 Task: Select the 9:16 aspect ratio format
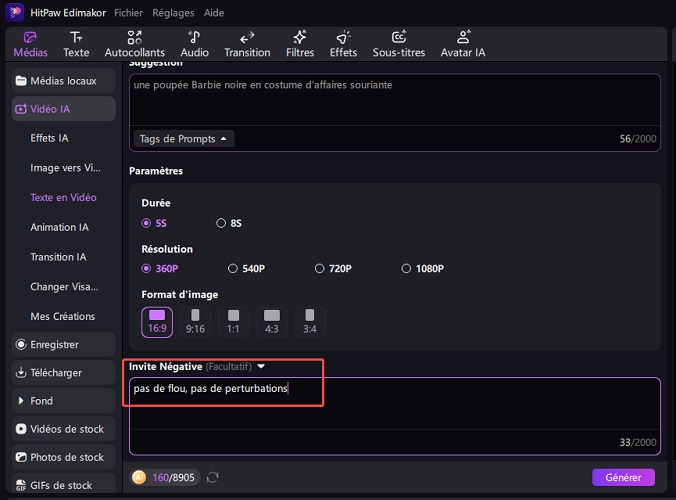(x=196, y=321)
